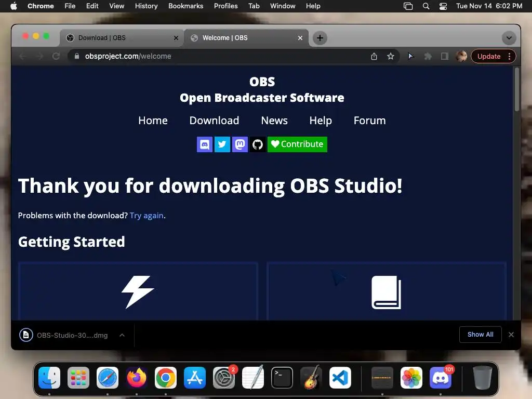Click the green Contribute button
The height and width of the screenshot is (399, 532).
click(297, 144)
